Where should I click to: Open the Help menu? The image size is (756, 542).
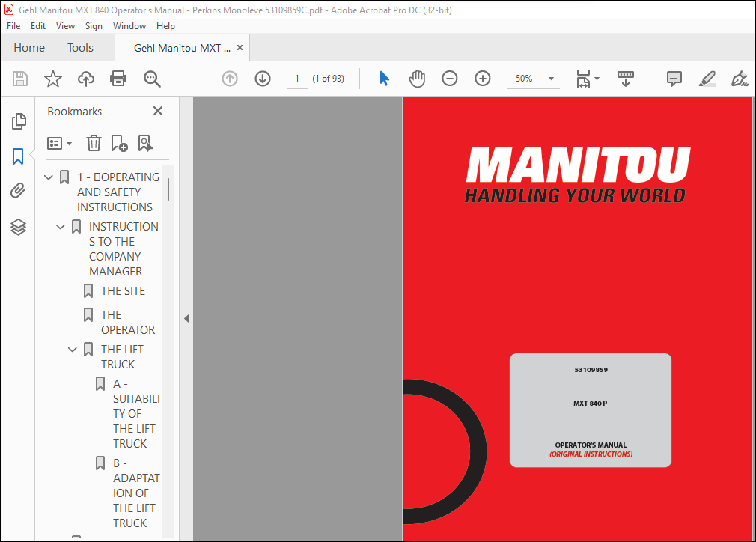click(x=165, y=26)
